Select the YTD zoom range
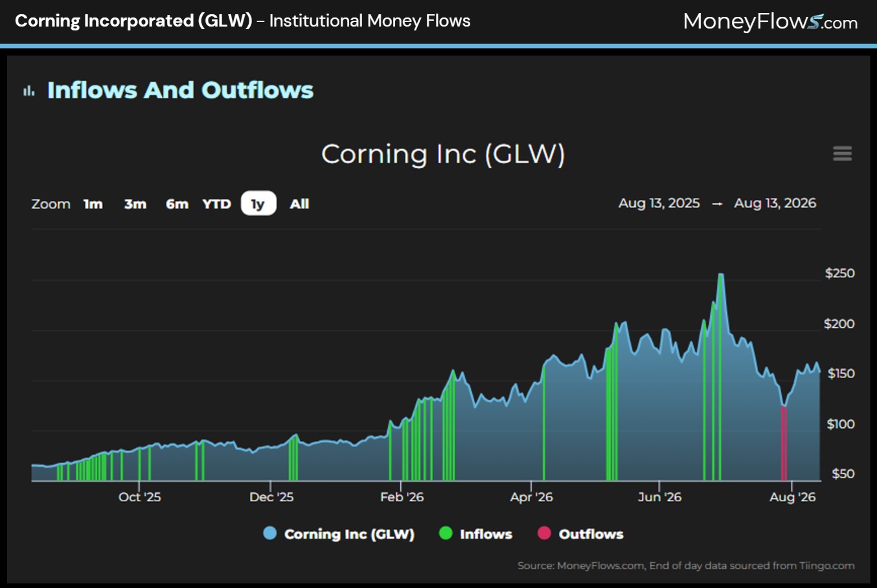The height and width of the screenshot is (588, 877). (216, 204)
